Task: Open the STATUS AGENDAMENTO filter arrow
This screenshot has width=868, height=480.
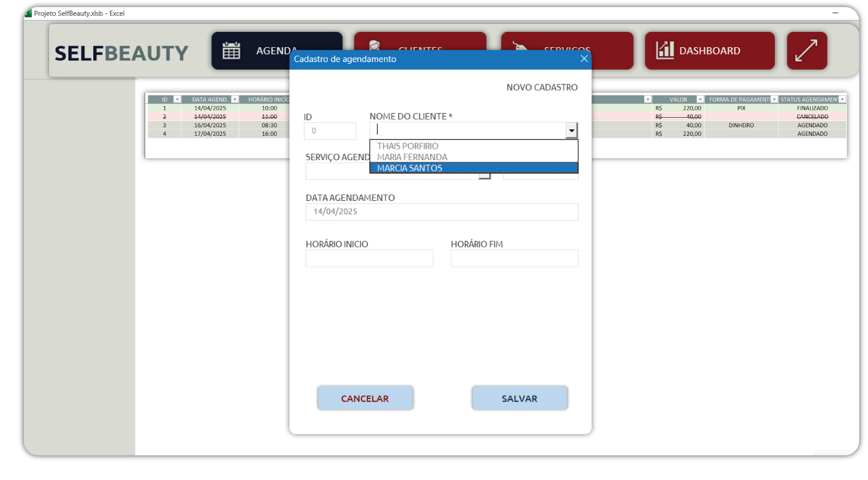Action: click(x=842, y=100)
